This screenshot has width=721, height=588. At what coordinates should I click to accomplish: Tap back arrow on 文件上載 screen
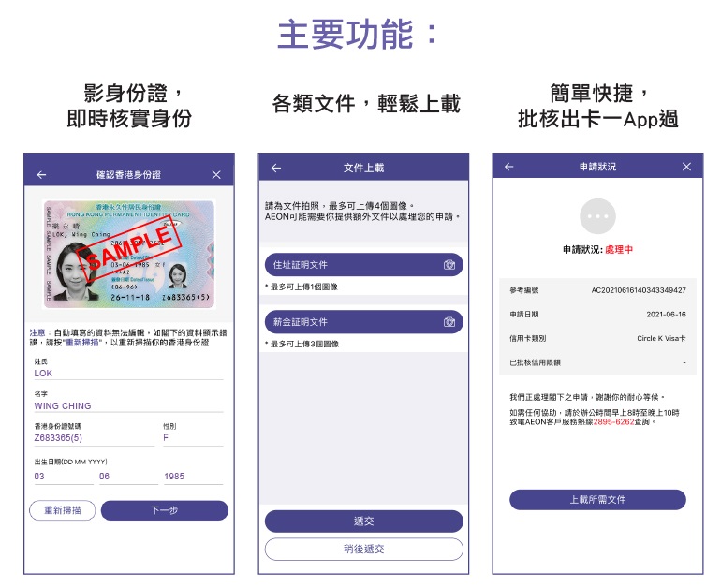pyautogui.click(x=276, y=169)
